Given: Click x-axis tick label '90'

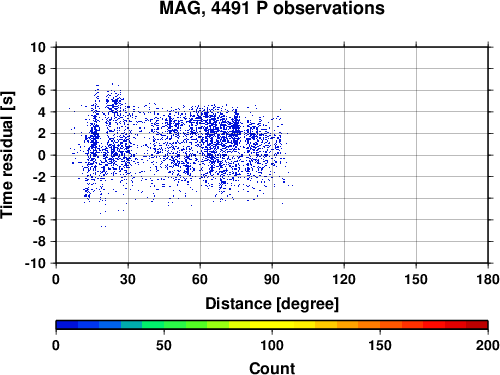Looking at the screenshot, I should pyautogui.click(x=272, y=279).
